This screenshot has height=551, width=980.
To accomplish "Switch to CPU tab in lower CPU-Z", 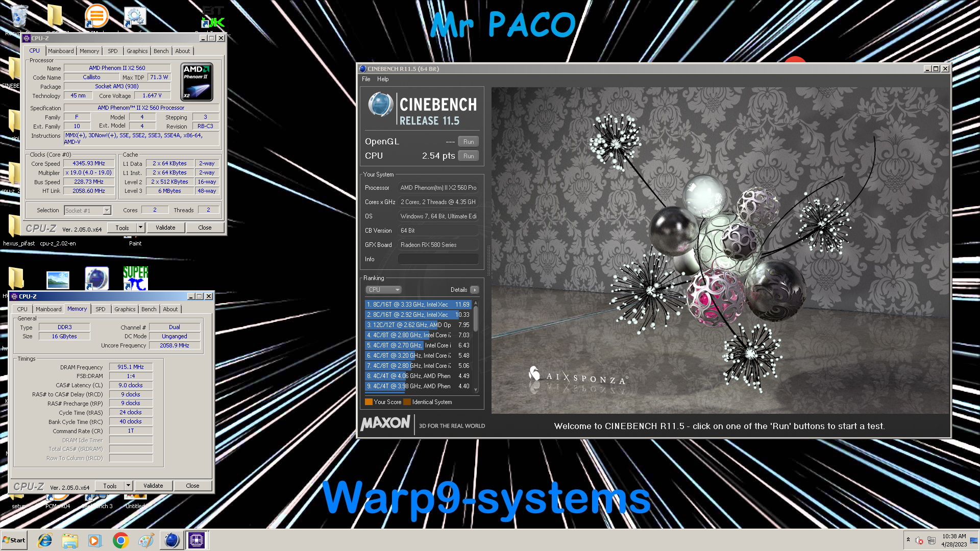I will (22, 309).
